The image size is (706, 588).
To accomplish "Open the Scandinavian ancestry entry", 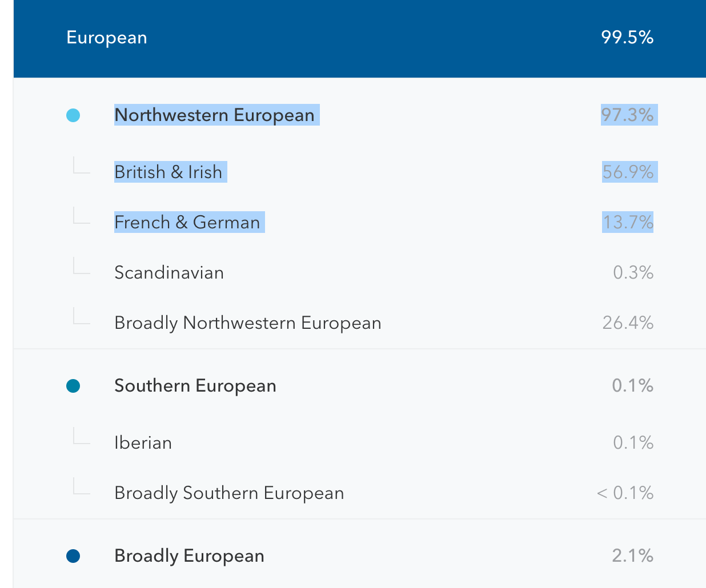I will tap(169, 272).
